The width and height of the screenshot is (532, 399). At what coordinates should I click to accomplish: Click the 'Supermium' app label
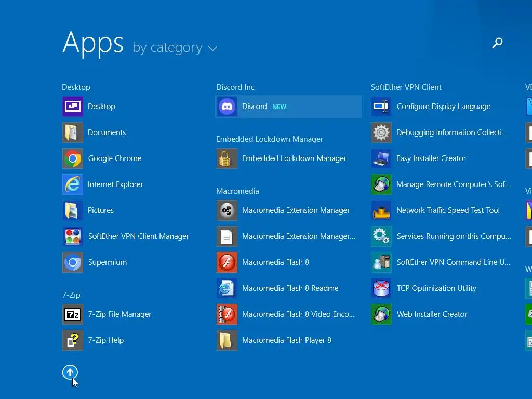pyautogui.click(x=108, y=262)
